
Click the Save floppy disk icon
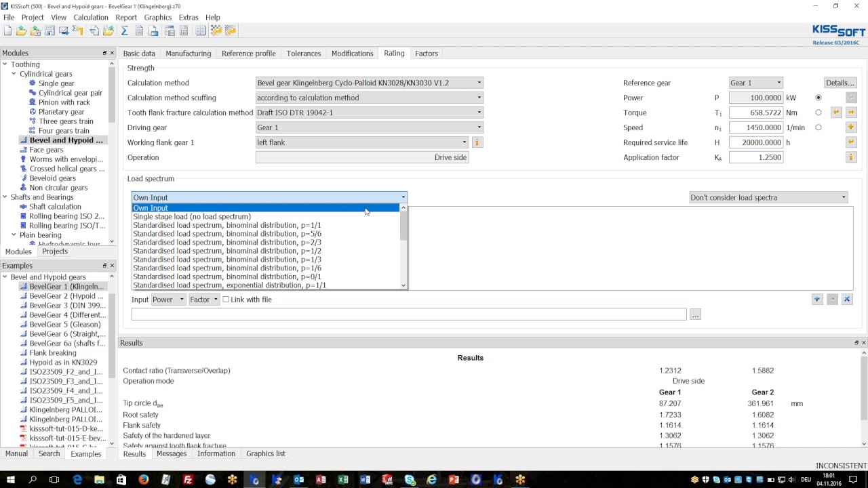(50, 30)
